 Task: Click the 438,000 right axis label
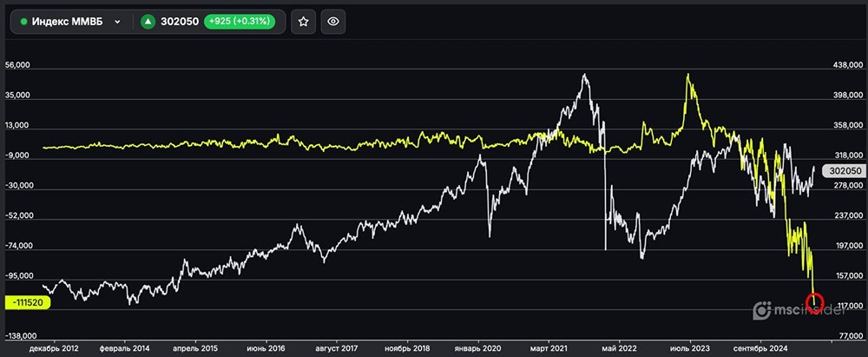point(846,66)
